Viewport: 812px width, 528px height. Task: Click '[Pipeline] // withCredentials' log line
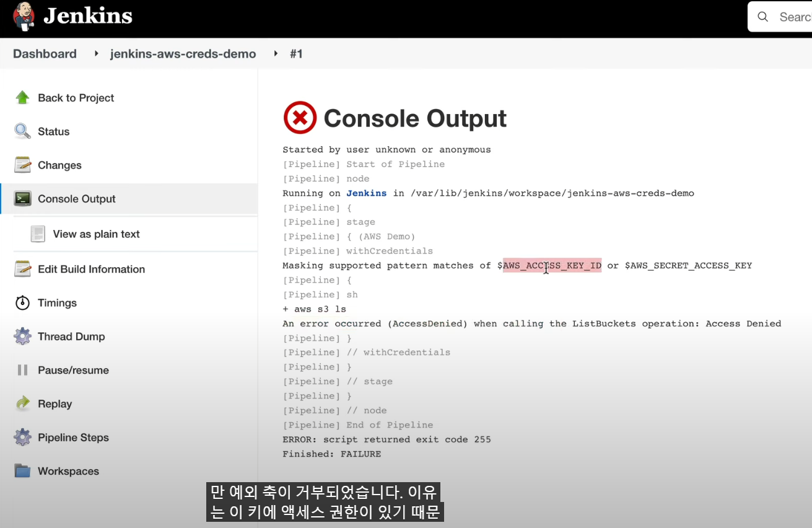[x=366, y=353]
